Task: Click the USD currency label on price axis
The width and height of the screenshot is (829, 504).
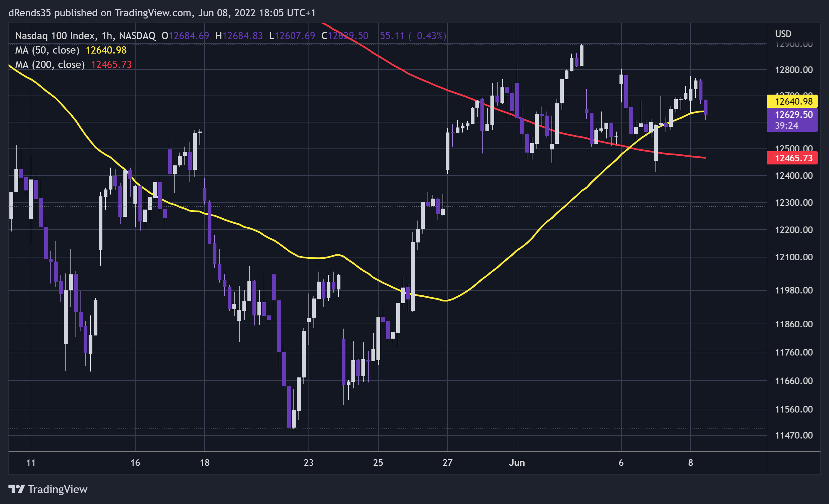Action: (783, 34)
